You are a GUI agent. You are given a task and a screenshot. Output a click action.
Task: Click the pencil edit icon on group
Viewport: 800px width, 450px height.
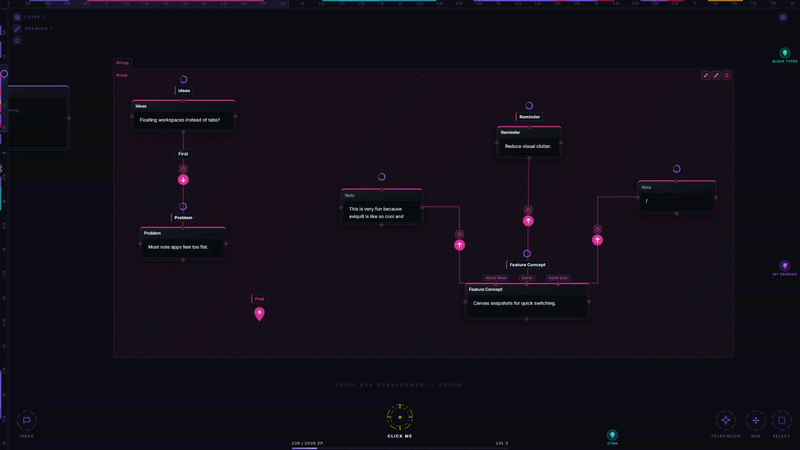pos(716,76)
